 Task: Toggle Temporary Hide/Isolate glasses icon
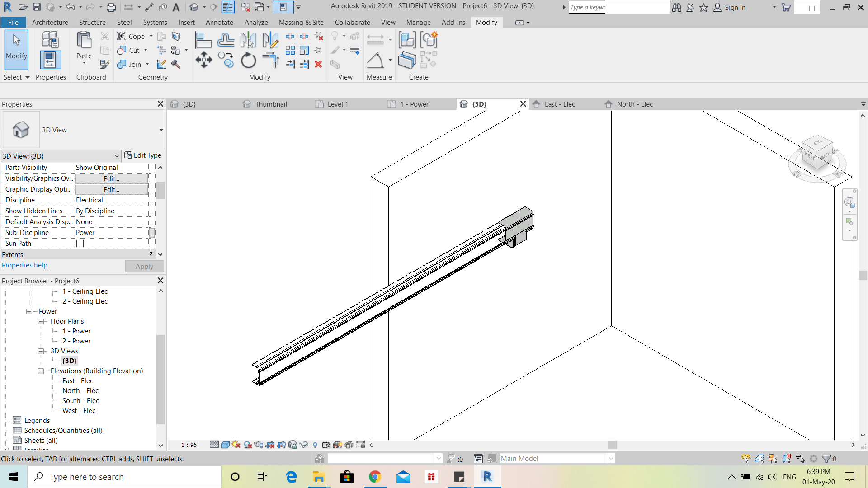point(303,445)
